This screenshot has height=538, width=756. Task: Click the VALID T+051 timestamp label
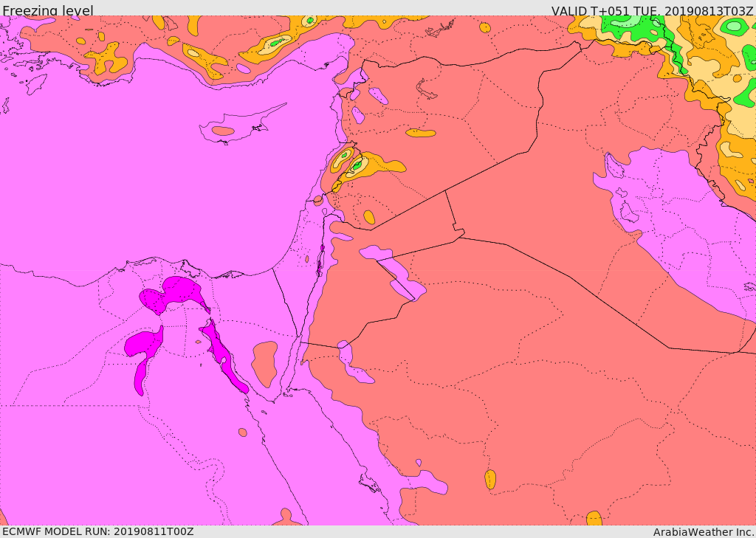pyautogui.click(x=652, y=11)
